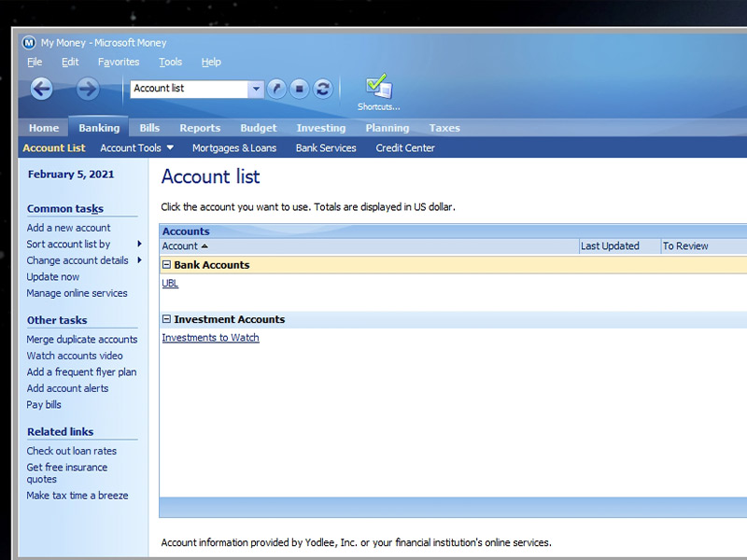Screen dimensions: 747x560
Task: Click the Refresh toolbar icon
Action: (322, 89)
